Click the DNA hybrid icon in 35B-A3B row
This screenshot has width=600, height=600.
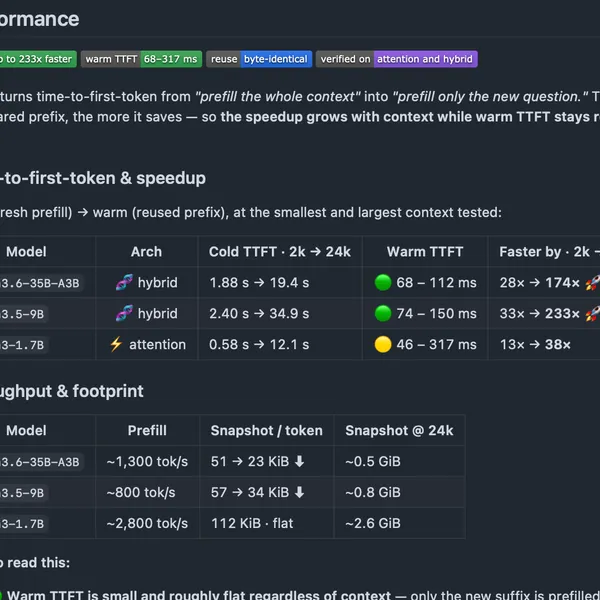pos(124,282)
